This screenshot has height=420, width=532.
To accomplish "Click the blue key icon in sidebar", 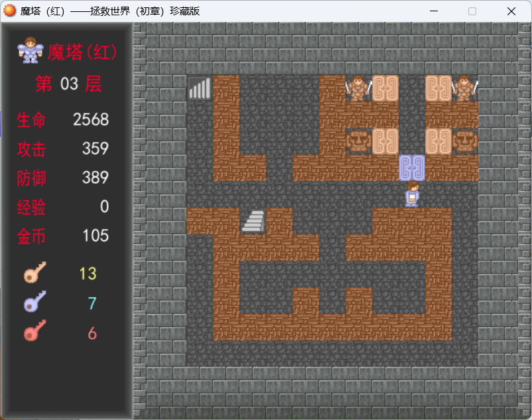I will [34, 301].
